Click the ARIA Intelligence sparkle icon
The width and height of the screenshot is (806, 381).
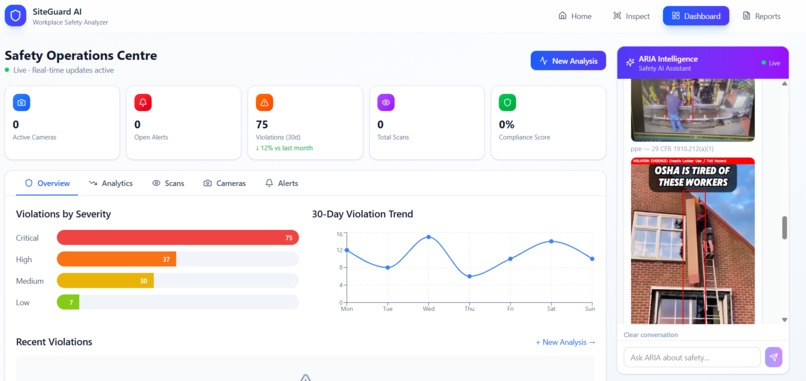pyautogui.click(x=630, y=63)
